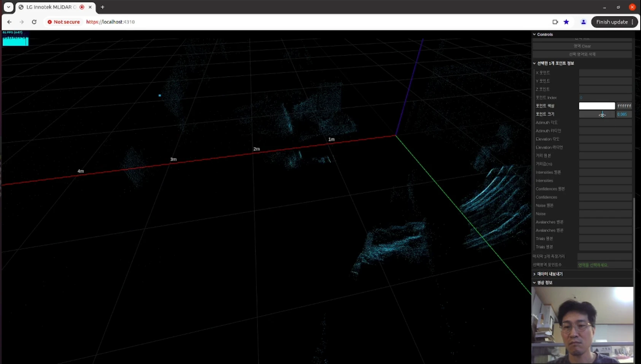Screen dimensions: 641x364
Task: Select the highlighted blue point in the cloud
Action: [x=160, y=95]
